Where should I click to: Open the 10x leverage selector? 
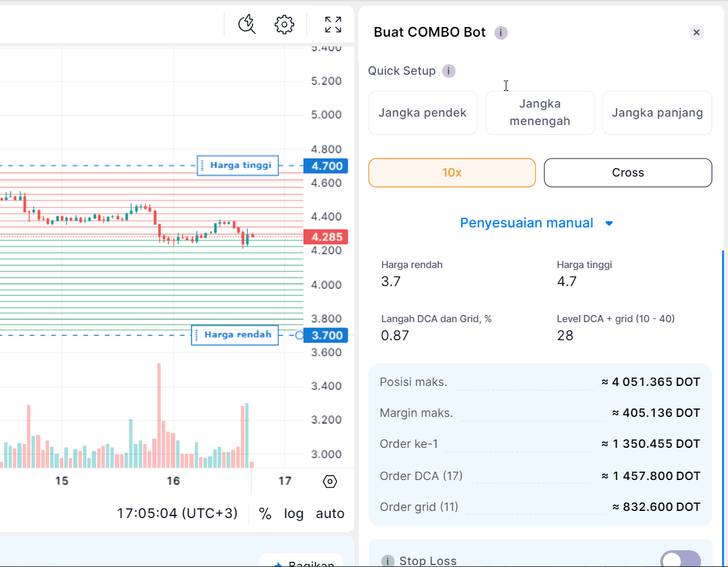click(x=452, y=173)
